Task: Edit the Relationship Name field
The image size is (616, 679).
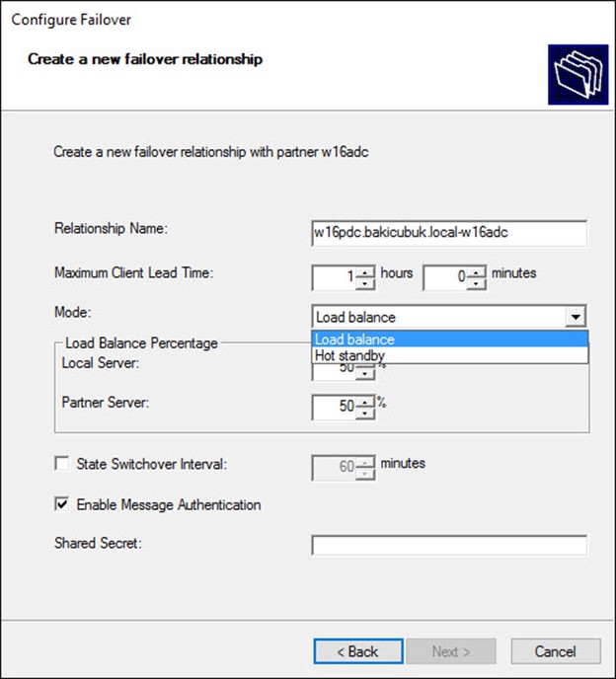Action: point(449,232)
